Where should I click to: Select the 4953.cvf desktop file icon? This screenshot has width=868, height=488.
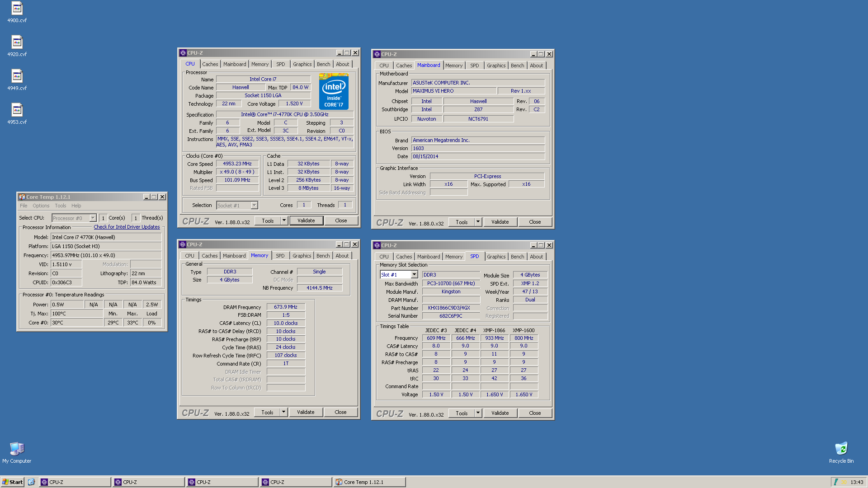pos(17,110)
